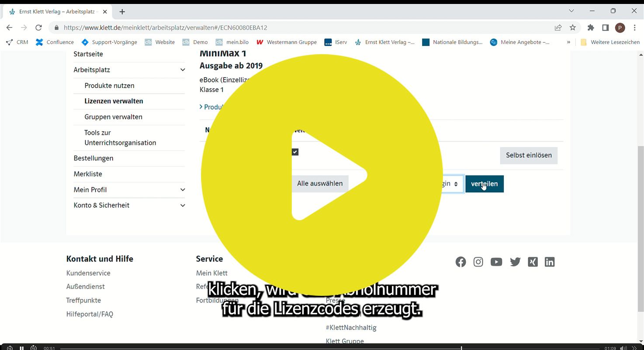Expand the Mein Profil section
The image size is (644, 350).
click(x=182, y=189)
